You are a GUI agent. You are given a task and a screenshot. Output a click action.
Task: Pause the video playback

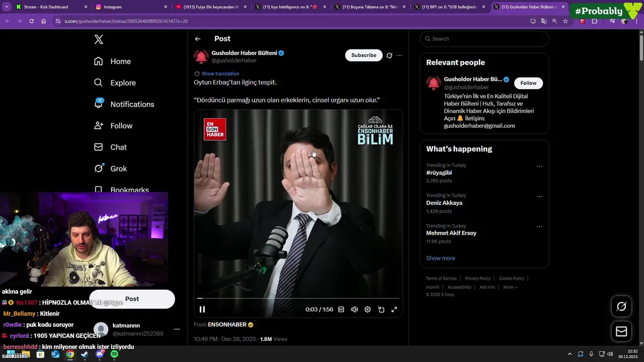coord(202,310)
